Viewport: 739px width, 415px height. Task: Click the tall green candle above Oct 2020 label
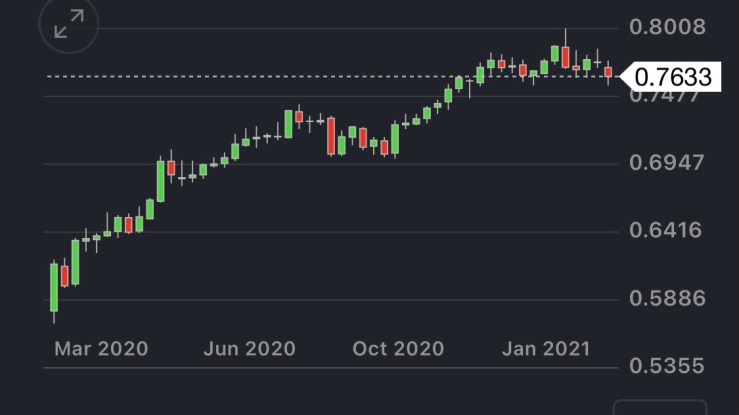[395, 139]
